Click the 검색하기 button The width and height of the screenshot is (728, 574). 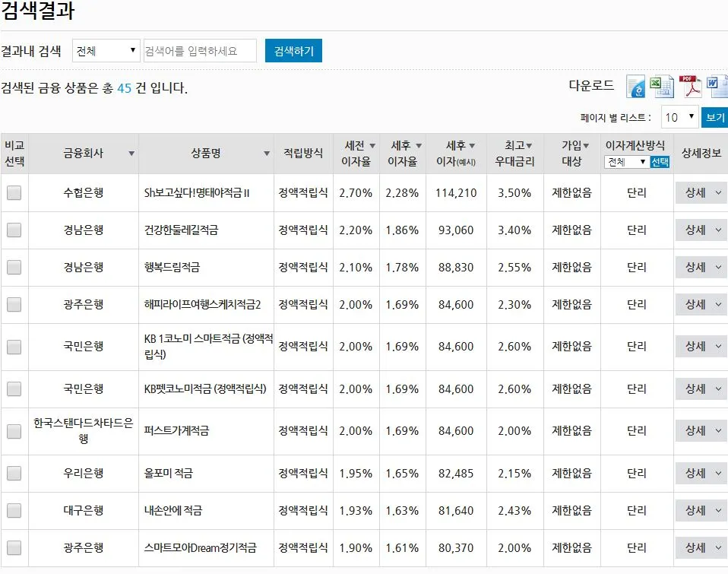pyautogui.click(x=293, y=51)
